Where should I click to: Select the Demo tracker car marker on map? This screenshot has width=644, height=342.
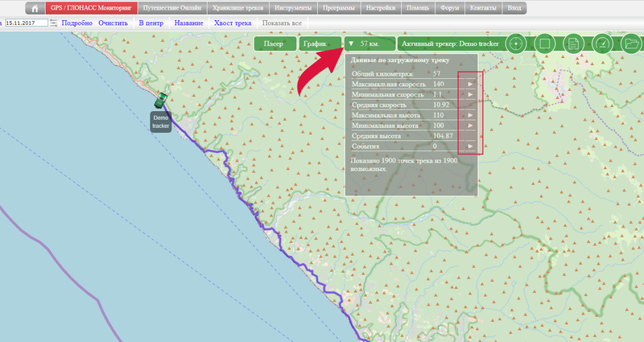[x=161, y=100]
